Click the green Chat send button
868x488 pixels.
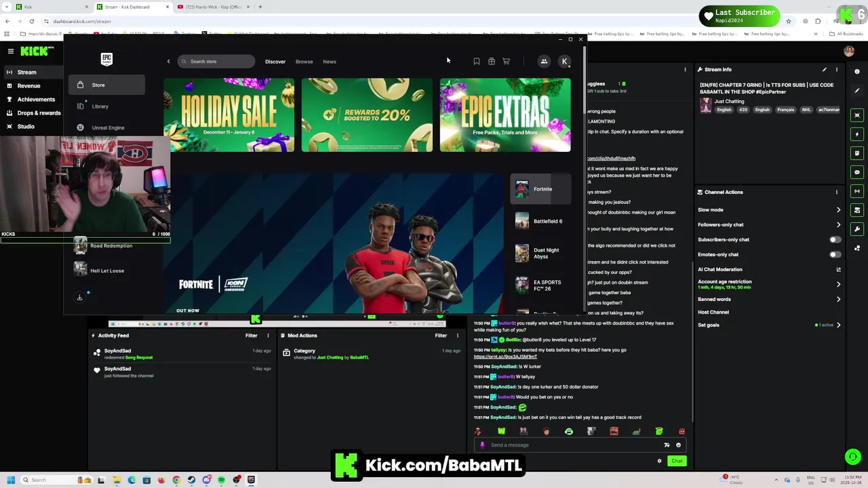(677, 461)
